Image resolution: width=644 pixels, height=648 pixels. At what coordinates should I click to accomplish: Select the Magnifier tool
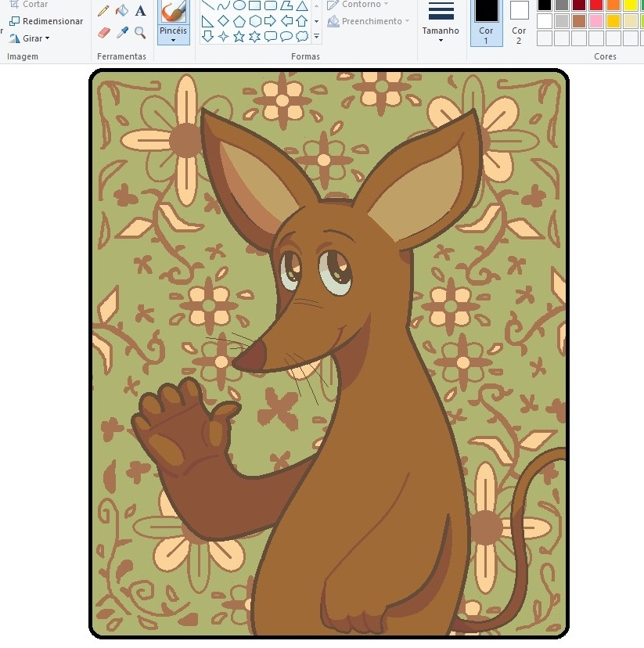140,33
